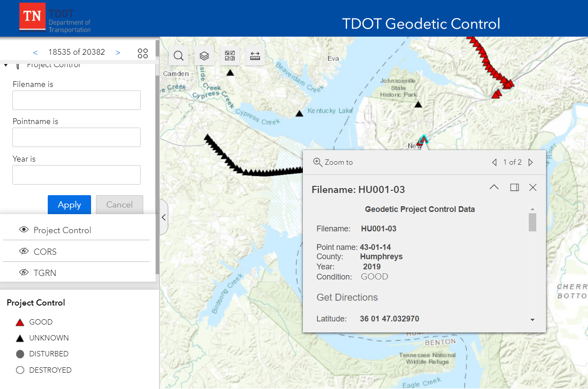Click the TDOT Geodetic Control title

point(421,23)
